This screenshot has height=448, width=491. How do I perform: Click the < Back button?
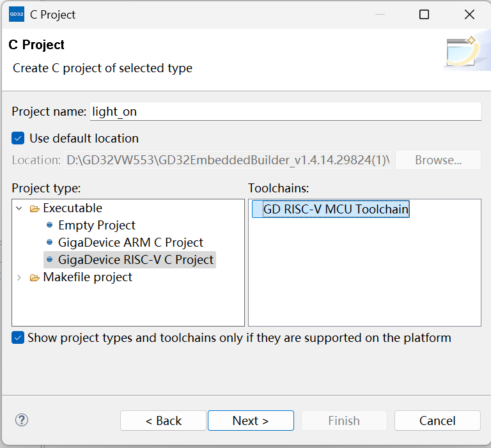[x=163, y=421]
